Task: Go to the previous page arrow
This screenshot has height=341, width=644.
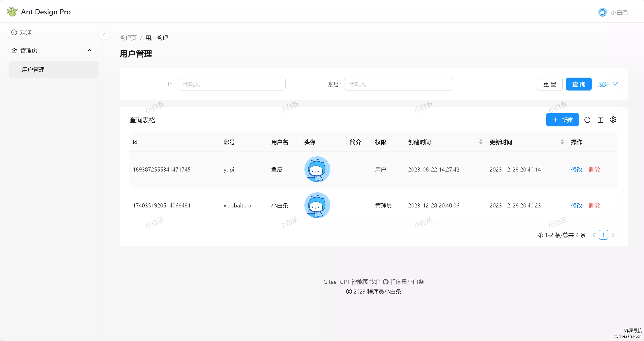Action: (x=594, y=235)
